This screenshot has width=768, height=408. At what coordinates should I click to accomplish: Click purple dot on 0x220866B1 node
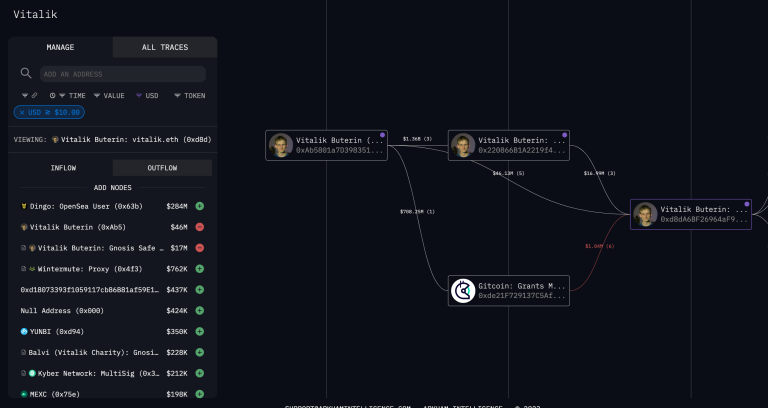click(x=564, y=135)
